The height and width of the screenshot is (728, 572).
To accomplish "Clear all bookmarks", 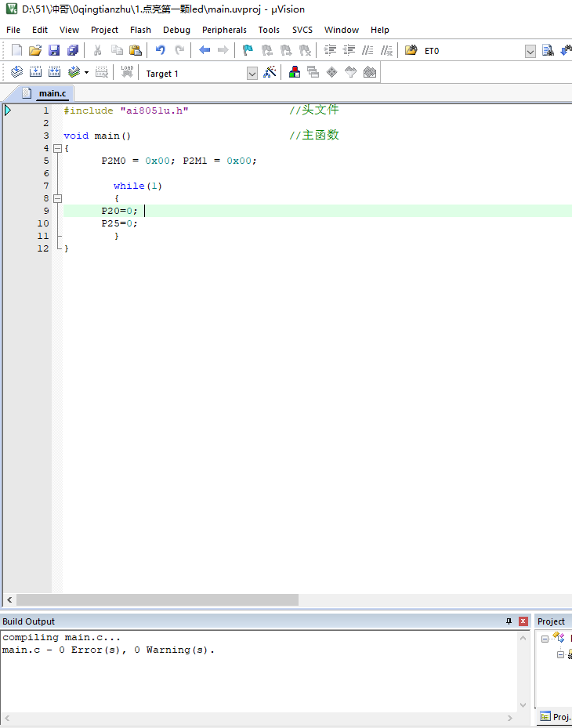I will [305, 50].
